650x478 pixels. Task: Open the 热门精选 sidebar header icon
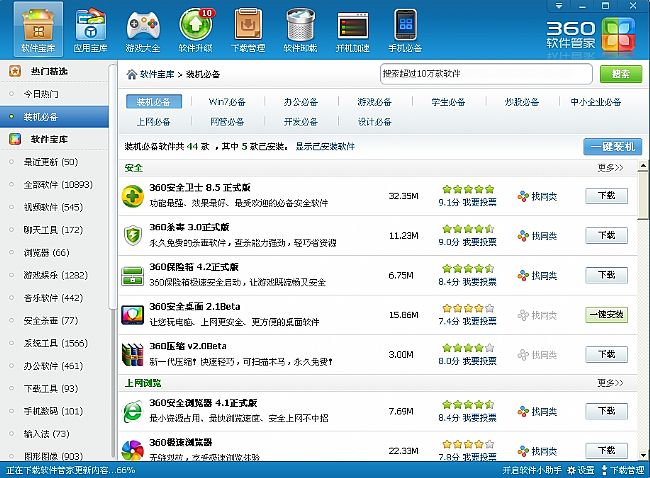tap(15, 71)
